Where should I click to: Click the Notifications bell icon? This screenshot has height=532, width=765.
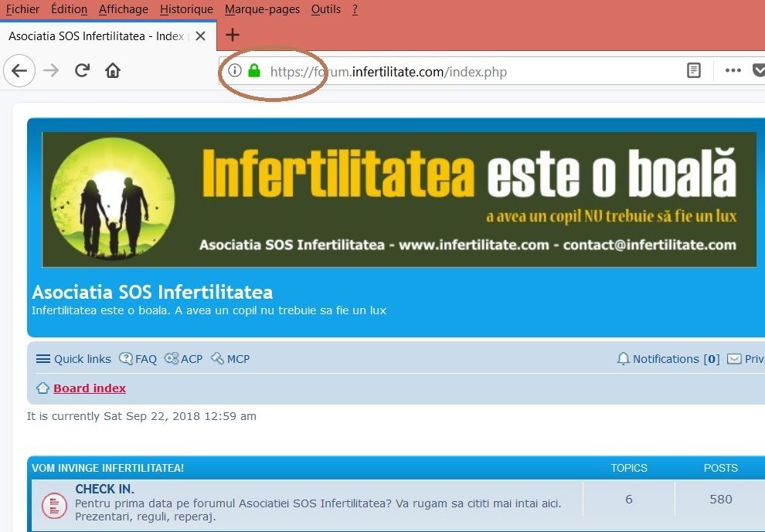click(x=623, y=359)
